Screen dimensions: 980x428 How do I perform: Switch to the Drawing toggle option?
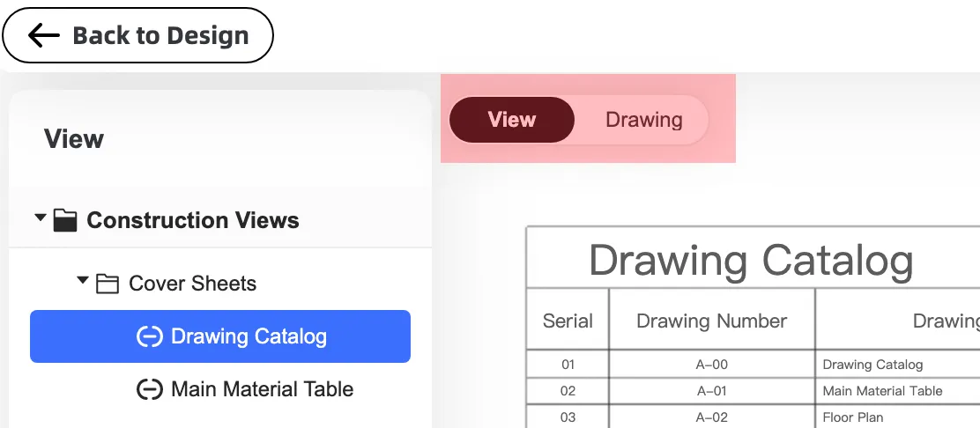pyautogui.click(x=643, y=120)
